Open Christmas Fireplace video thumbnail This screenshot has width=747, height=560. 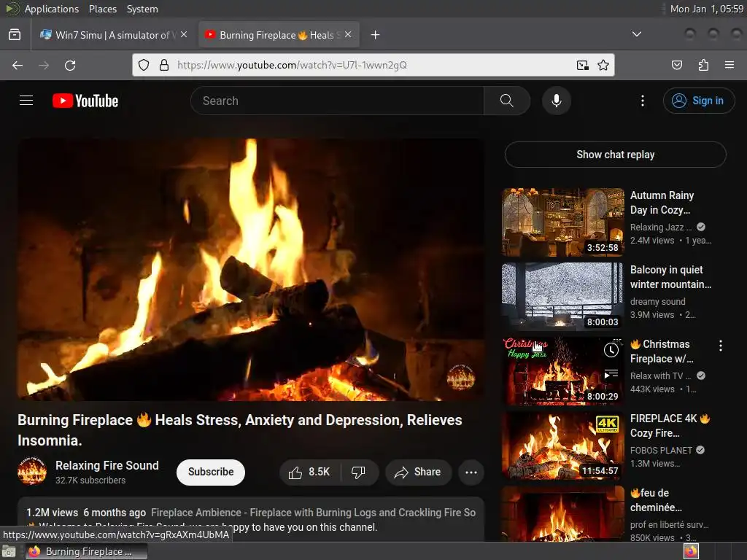pyautogui.click(x=562, y=371)
